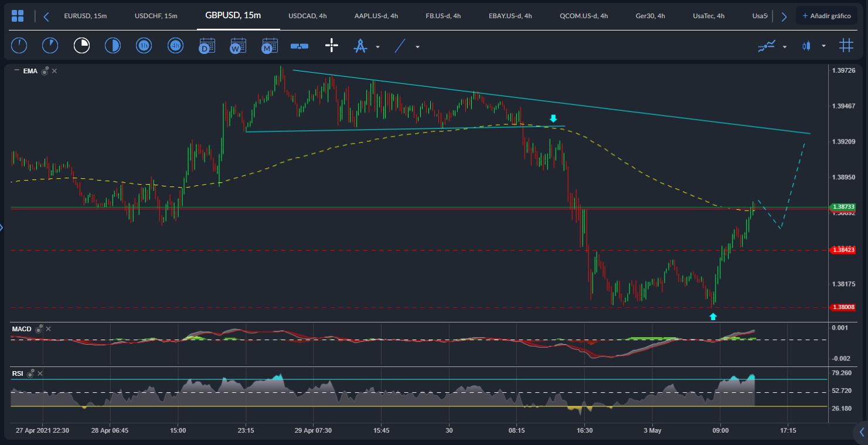Click the Añadir gráfico button
Screen dimensions: 868x445
pos(826,16)
